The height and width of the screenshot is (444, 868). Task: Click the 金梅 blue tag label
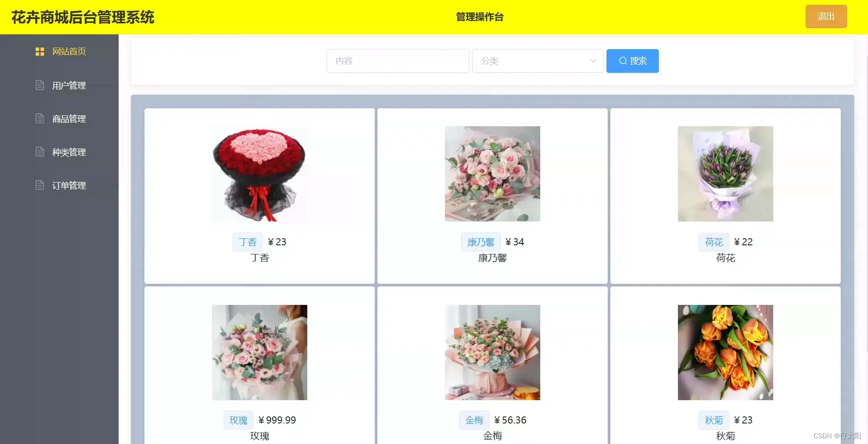[x=474, y=420]
